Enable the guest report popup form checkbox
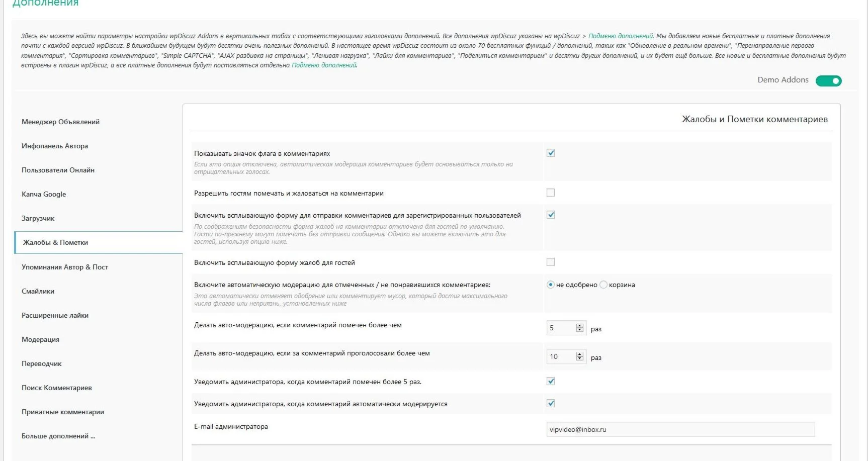868x461 pixels. pyautogui.click(x=551, y=262)
